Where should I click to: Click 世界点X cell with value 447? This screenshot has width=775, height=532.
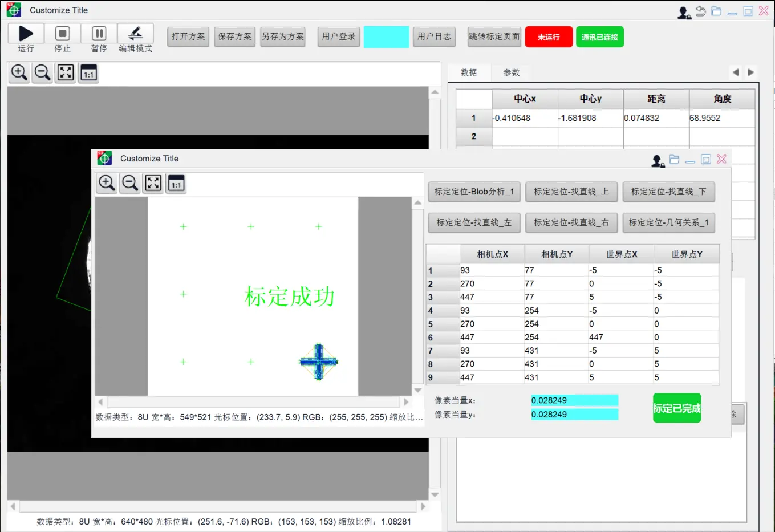click(x=621, y=337)
